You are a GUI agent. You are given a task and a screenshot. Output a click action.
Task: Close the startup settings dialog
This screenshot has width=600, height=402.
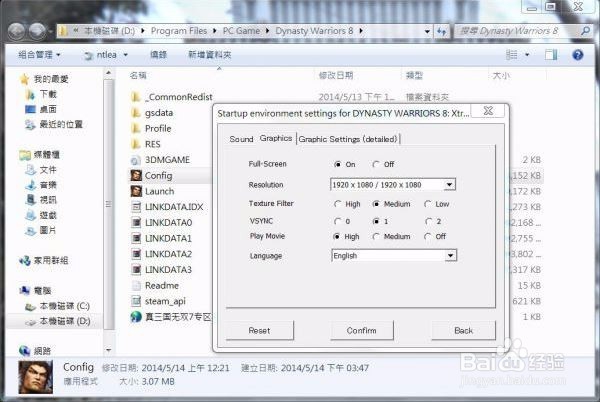[488, 111]
